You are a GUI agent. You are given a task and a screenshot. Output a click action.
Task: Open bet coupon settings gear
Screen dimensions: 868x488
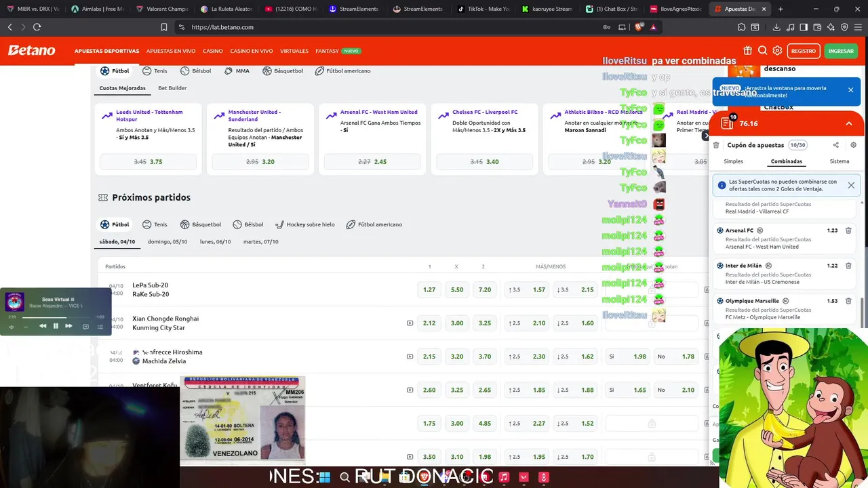coord(853,145)
